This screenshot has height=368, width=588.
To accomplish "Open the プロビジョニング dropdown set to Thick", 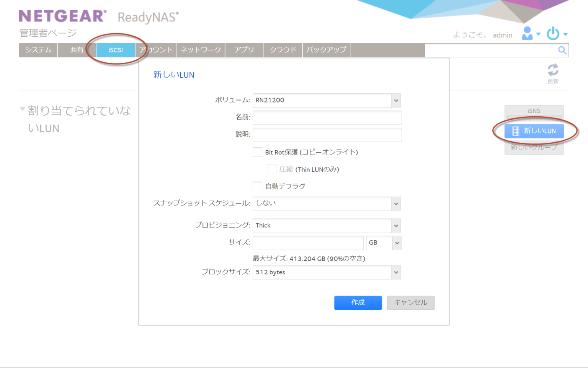I will click(x=396, y=226).
